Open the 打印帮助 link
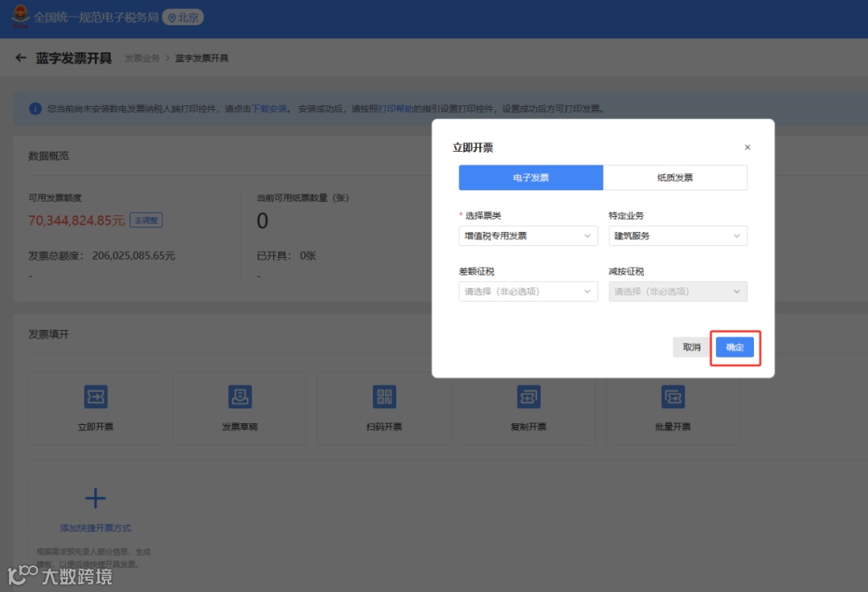868x592 pixels. coord(395,108)
